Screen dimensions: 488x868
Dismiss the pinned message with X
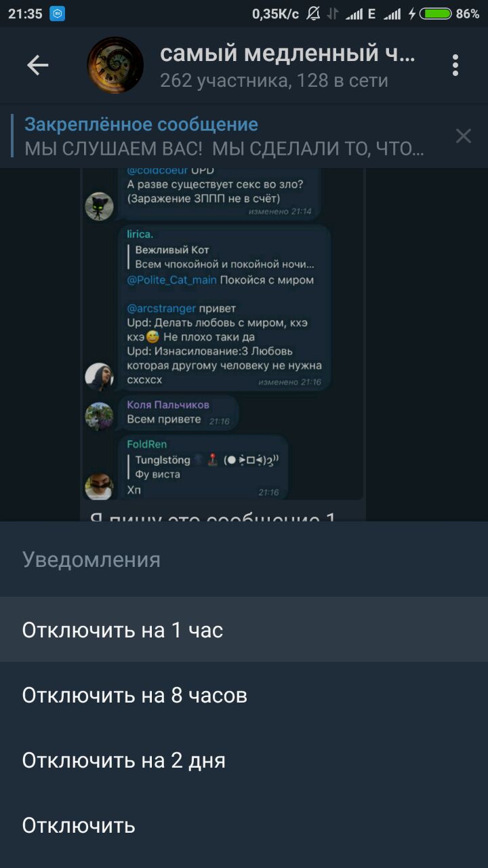464,136
